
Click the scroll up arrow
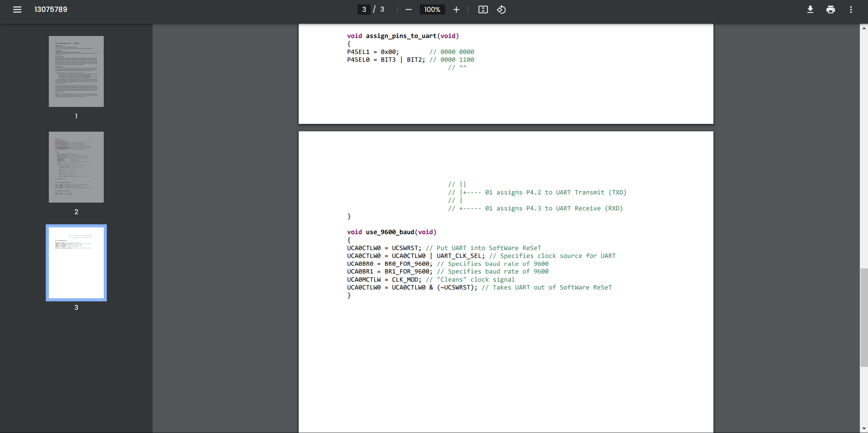coord(864,28)
